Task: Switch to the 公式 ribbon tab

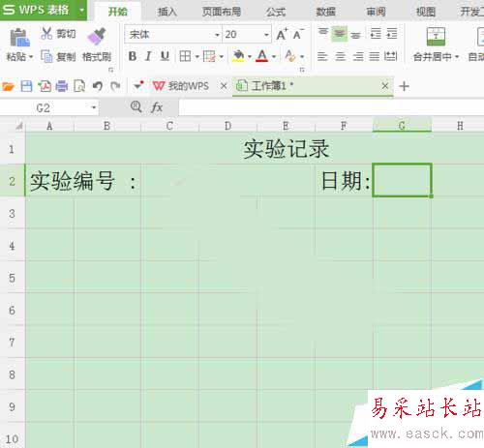Action: pos(276,12)
